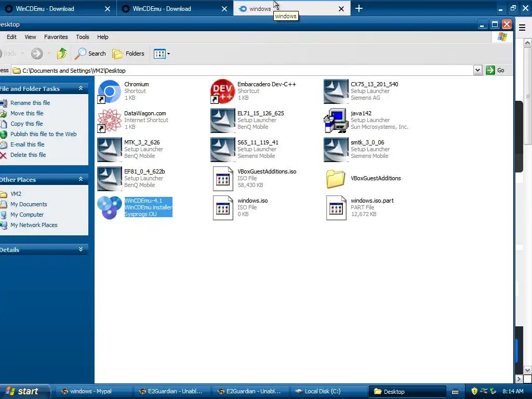The image size is (532, 399).
Task: Open the Tools menu
Action: [x=83, y=37]
